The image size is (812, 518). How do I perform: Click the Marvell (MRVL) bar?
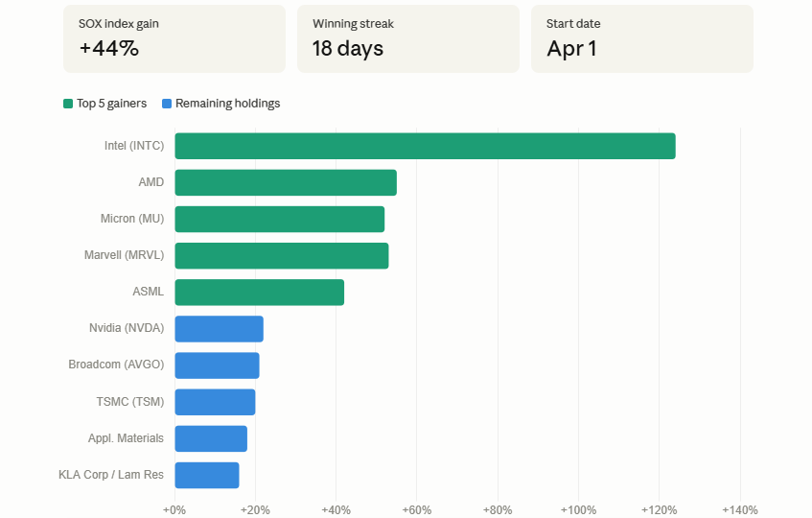coord(281,255)
